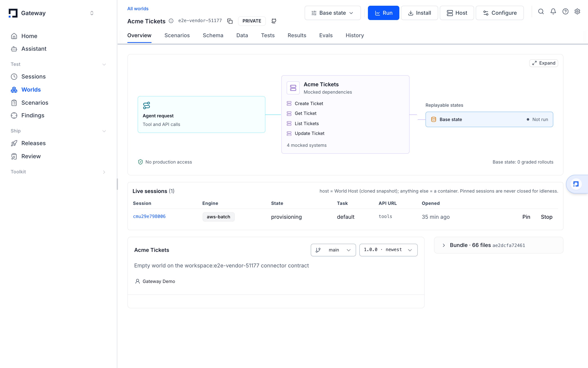Open Review in sidebar

[26, 156]
